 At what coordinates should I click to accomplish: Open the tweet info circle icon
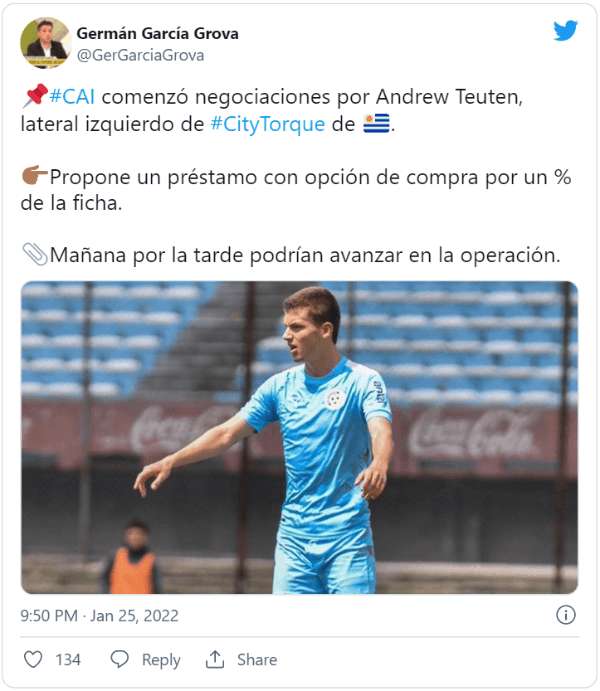point(566,615)
